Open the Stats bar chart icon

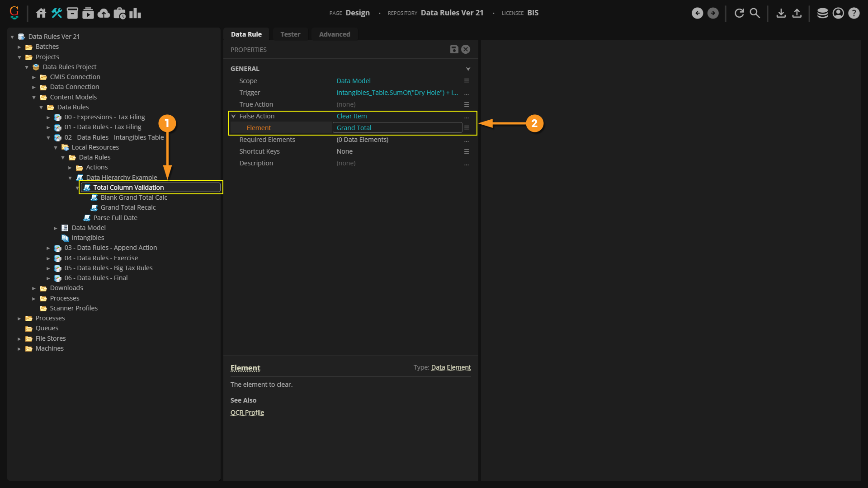click(135, 13)
